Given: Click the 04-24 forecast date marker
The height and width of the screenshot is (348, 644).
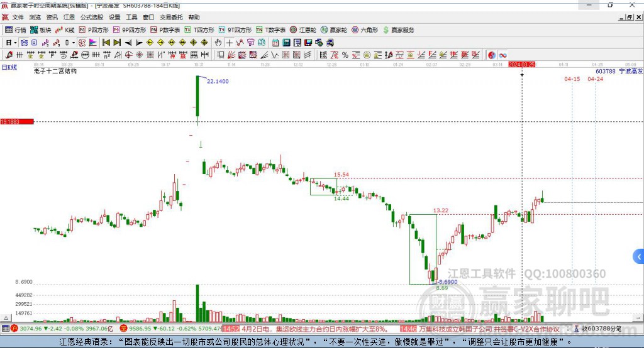Looking at the screenshot, I should point(595,79).
